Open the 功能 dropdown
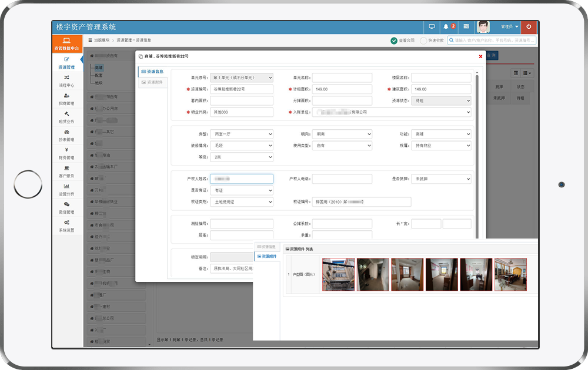The image size is (588, 370). tap(441, 134)
